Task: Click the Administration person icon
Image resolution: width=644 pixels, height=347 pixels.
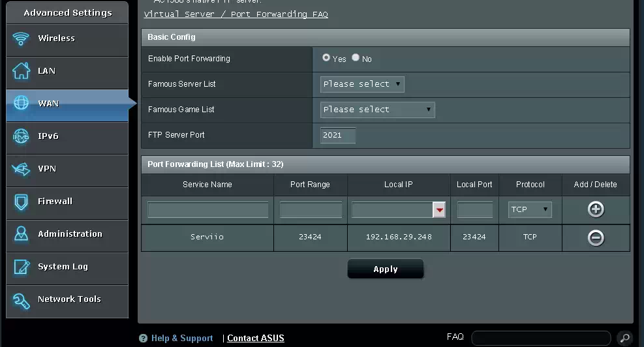Action: coord(22,234)
